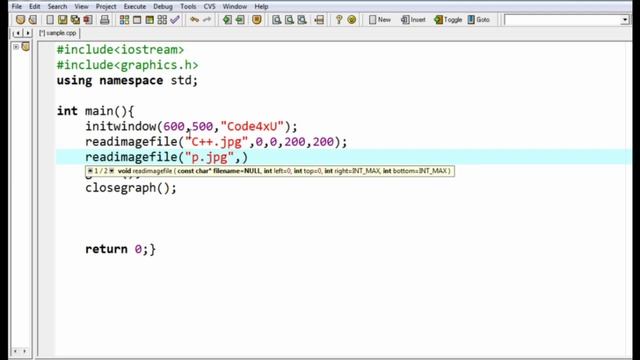Click the right arrow at bottom of side panel
Viewport: 640px width, 360px height.
[x=24, y=351]
